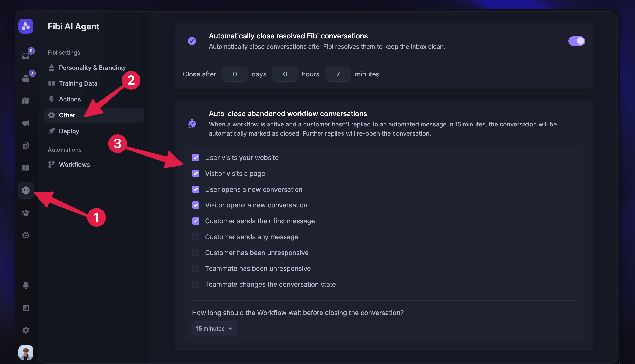Switch to the Training Data section

pyautogui.click(x=78, y=83)
